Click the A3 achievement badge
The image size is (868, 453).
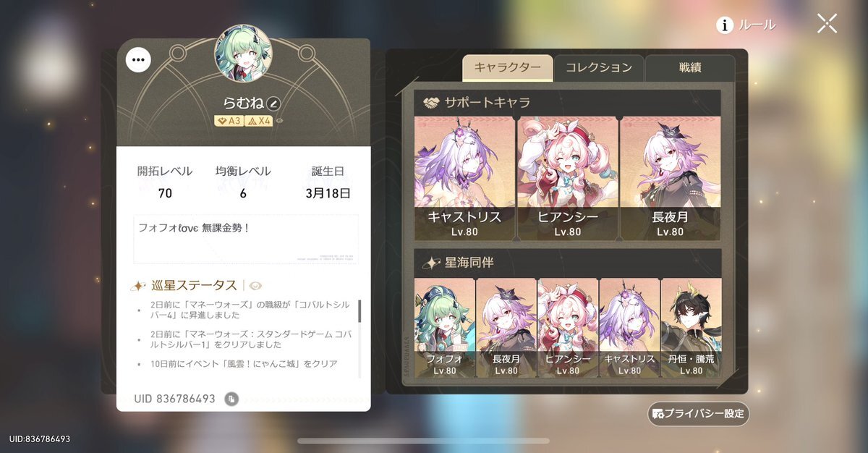[x=229, y=121]
